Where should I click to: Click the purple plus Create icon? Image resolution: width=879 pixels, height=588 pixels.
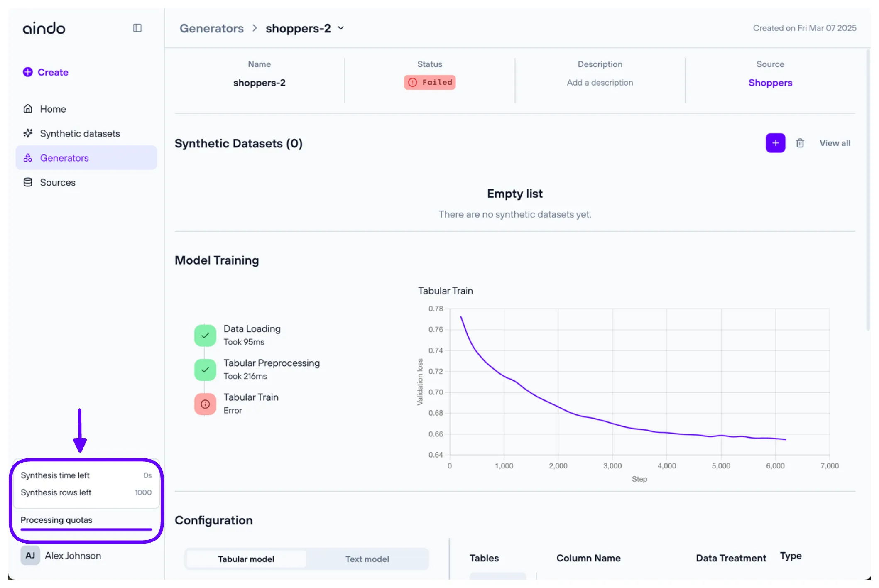[28, 72]
